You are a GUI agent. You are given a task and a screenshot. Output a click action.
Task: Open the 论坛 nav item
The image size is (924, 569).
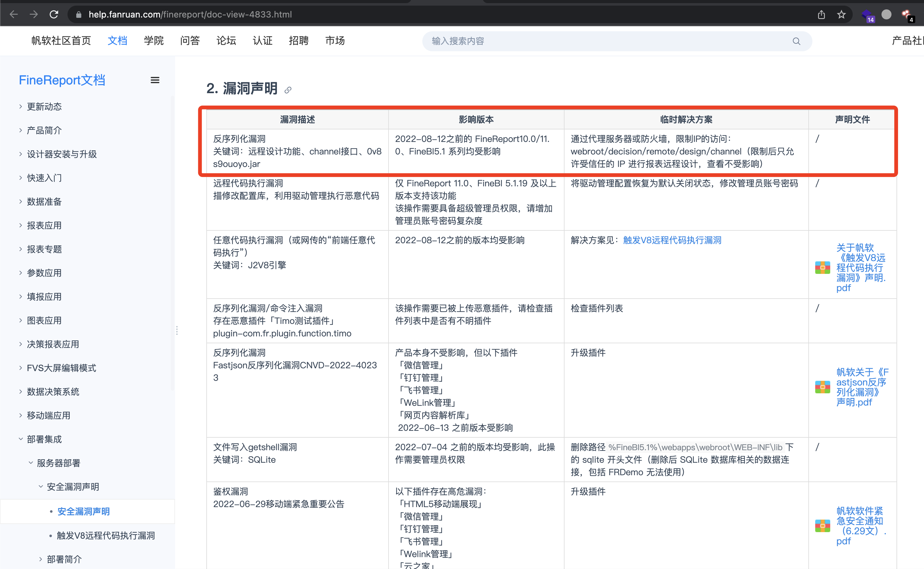[226, 41]
